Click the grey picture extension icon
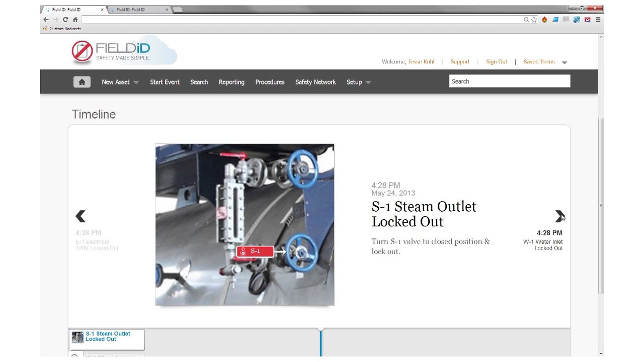Viewport: 644px width, 362px height. 566,20
